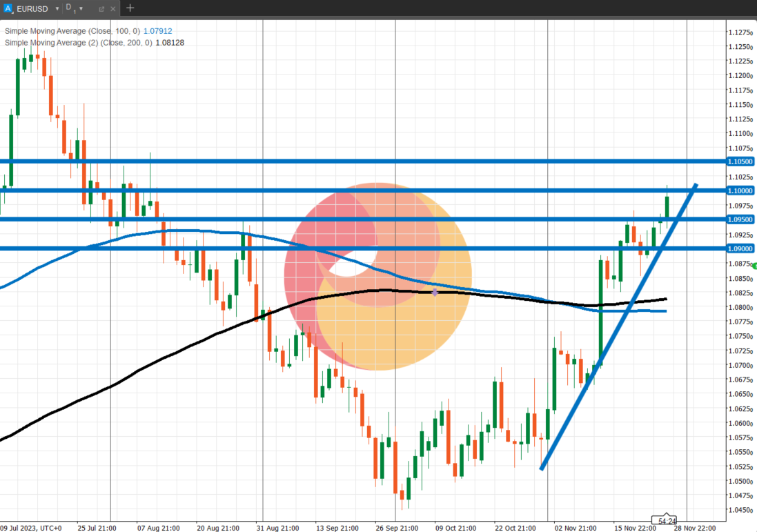The width and height of the screenshot is (757, 532).
Task: Click the 1.1200 price axis label
Action: (x=740, y=76)
